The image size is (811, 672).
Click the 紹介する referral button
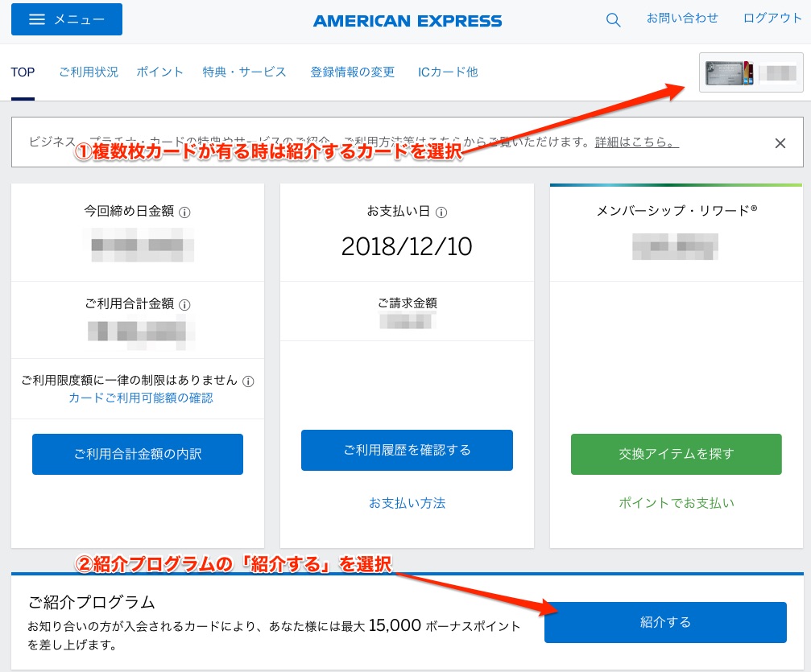click(665, 622)
